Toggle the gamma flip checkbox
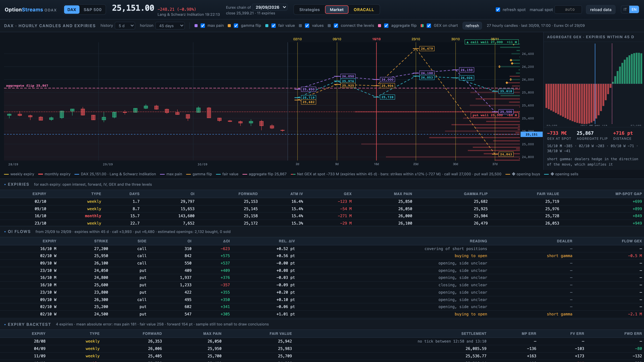 (236, 25)
